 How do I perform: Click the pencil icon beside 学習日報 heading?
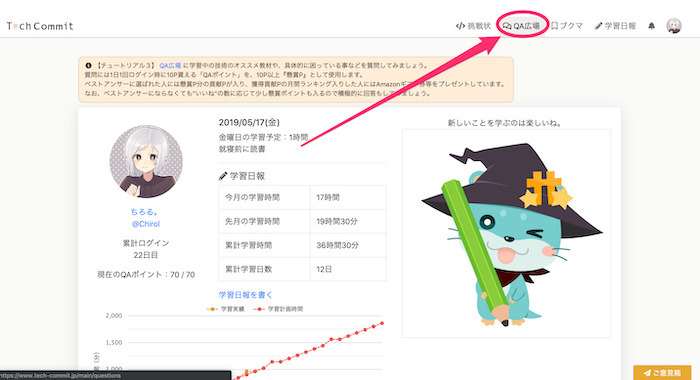tap(223, 176)
